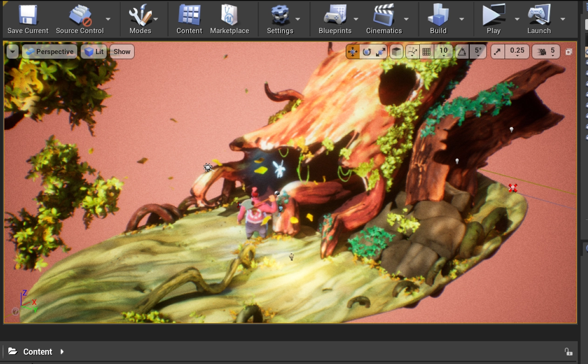Screen dimensions: 588x364
Task: Select the translate (move) gizmo tool
Action: (353, 52)
